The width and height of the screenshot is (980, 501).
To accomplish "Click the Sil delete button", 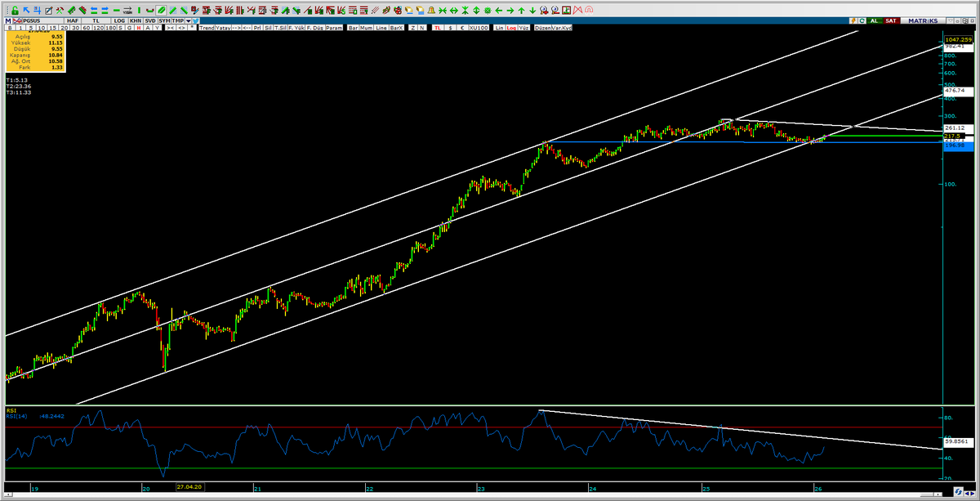I will tap(268, 28).
